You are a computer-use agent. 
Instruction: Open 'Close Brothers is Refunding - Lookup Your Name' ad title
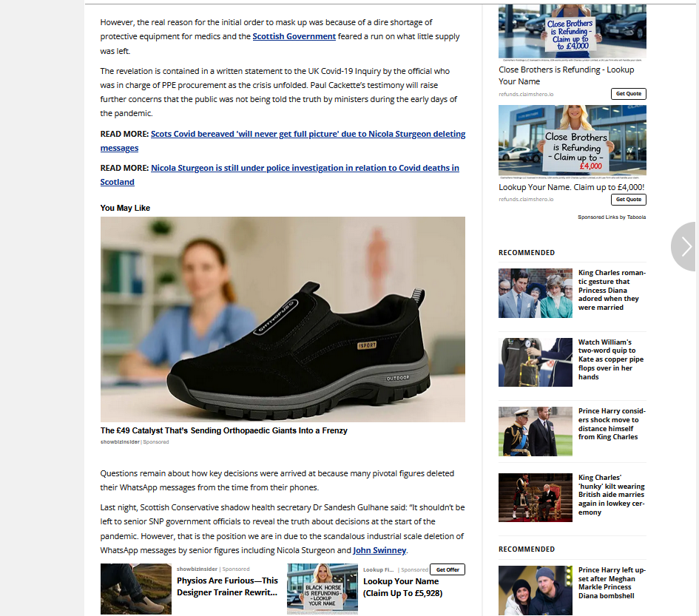point(566,75)
